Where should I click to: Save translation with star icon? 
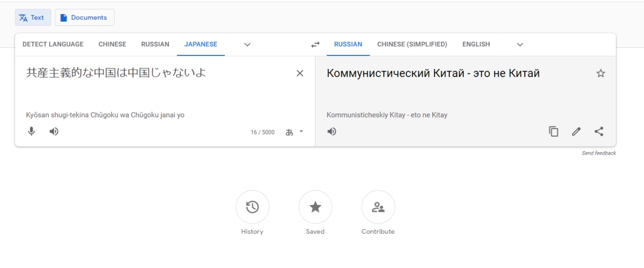pyautogui.click(x=600, y=74)
